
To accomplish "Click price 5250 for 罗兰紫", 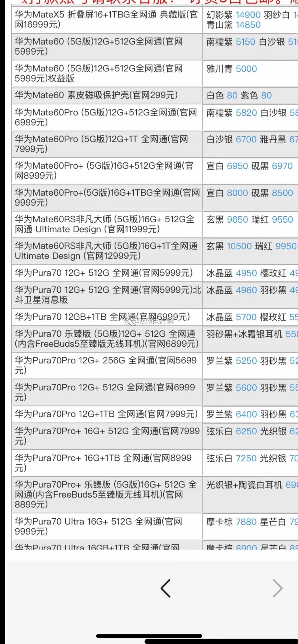I will [x=246, y=361].
